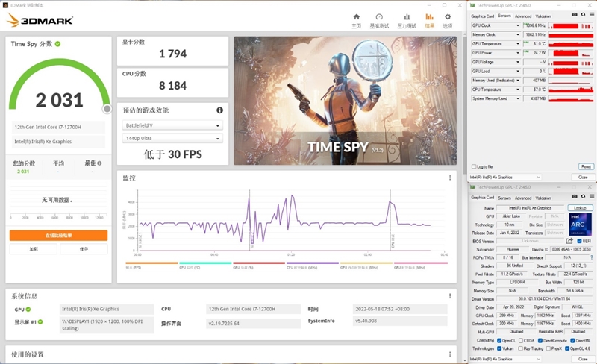Viewport: 597px width, 364px height.
Task: Open the 1440p Ultra resolution dropdown
Action: point(172,138)
